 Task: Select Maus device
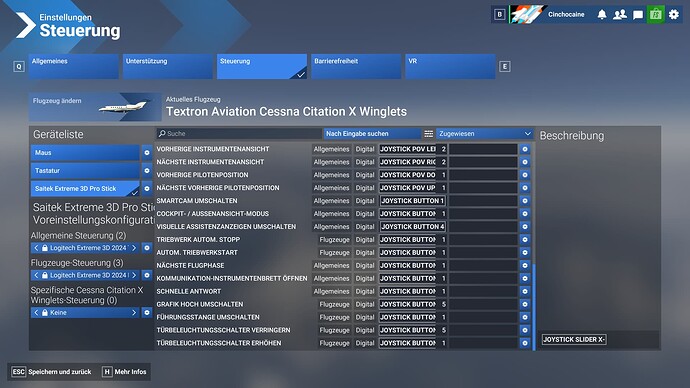(x=85, y=153)
